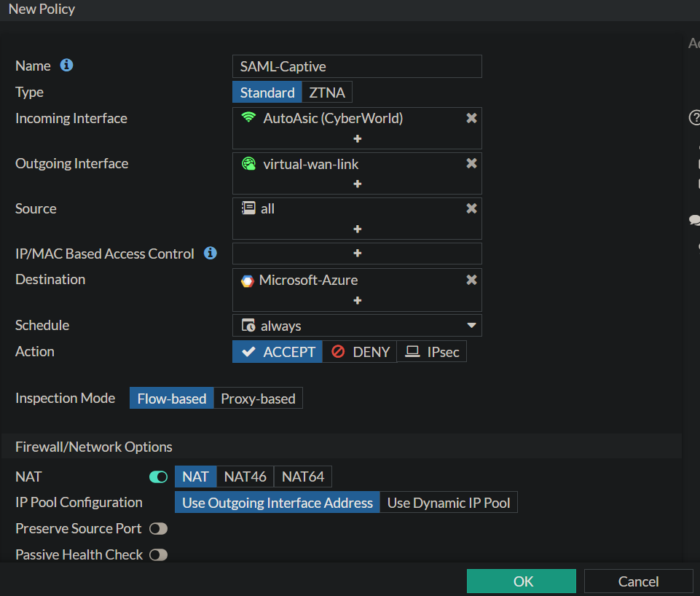The height and width of the screenshot is (596, 700).
Task: Select Proxy-based inspection mode
Action: click(258, 399)
